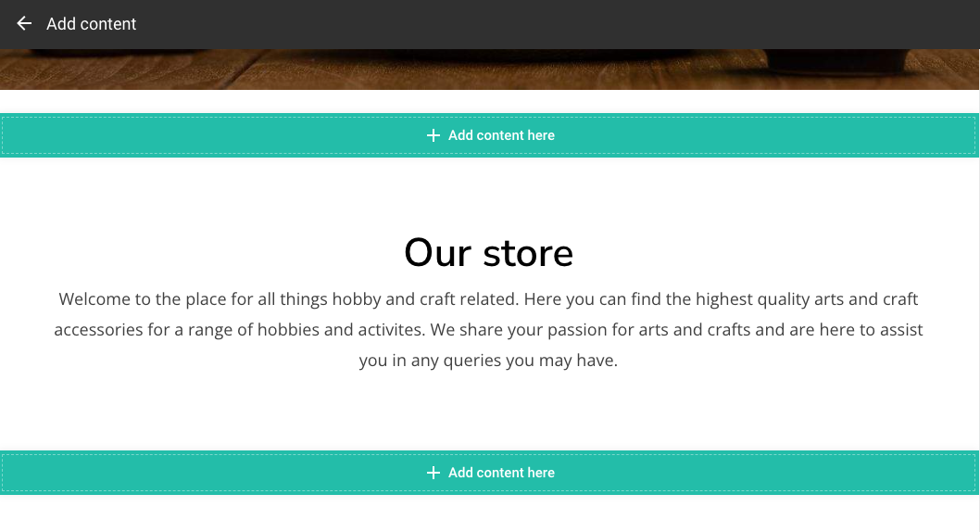980x532 pixels.
Task: Click the phrase 'highest quality arts and craft'
Action: pyautogui.click(x=807, y=298)
